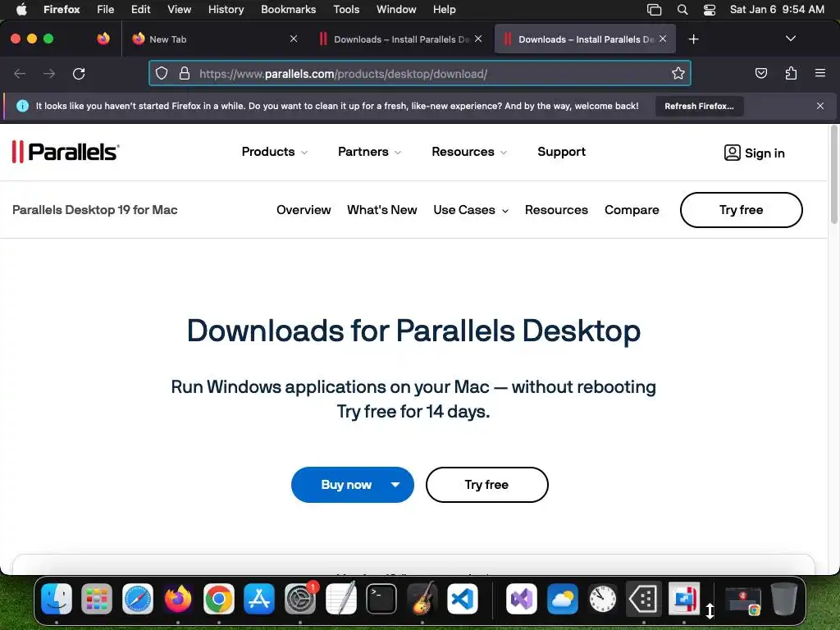Expand the Use Cases dropdown

coord(471,210)
